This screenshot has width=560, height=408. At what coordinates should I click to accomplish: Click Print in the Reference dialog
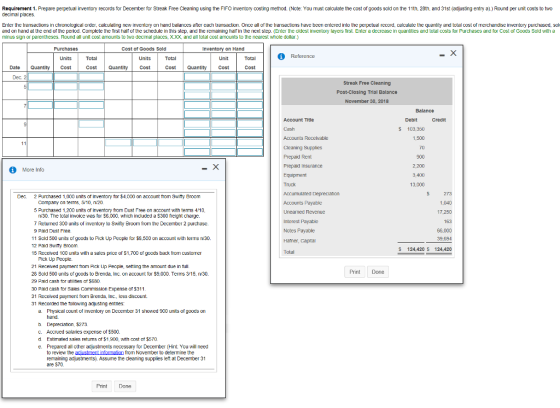click(355, 272)
